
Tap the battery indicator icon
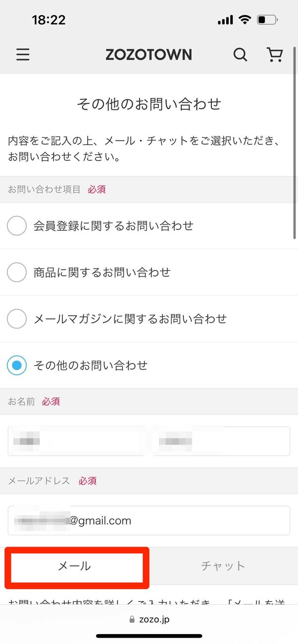coord(268,20)
